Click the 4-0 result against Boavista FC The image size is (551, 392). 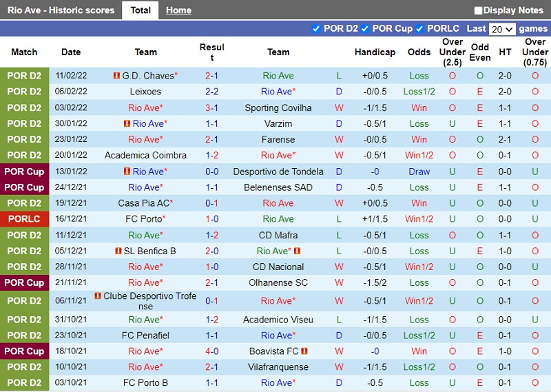pos(211,351)
